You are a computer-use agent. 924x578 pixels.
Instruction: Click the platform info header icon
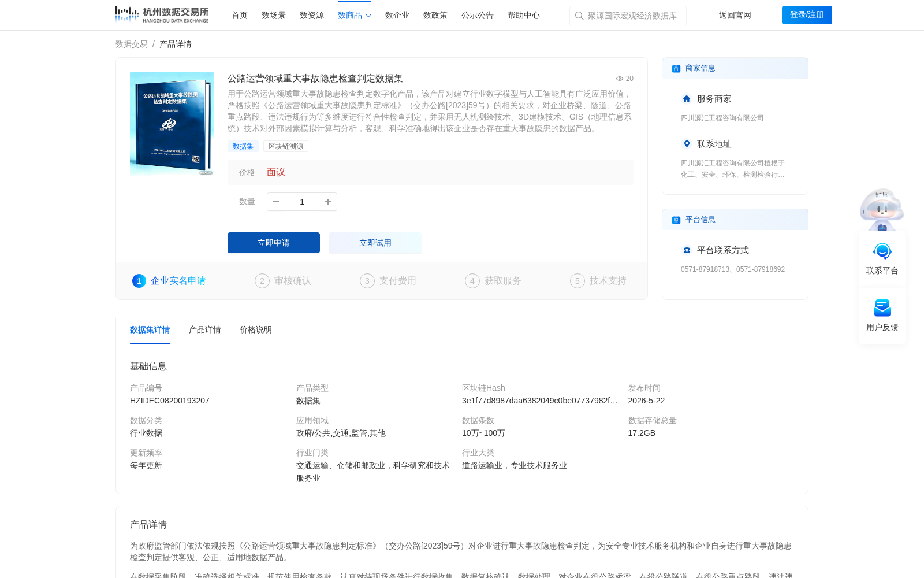tap(676, 220)
